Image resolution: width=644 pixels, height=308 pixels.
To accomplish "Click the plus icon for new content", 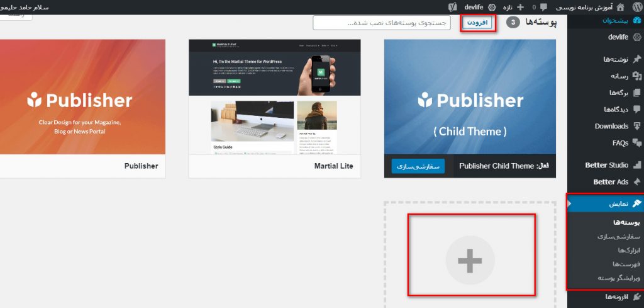I will pyautogui.click(x=520, y=7).
